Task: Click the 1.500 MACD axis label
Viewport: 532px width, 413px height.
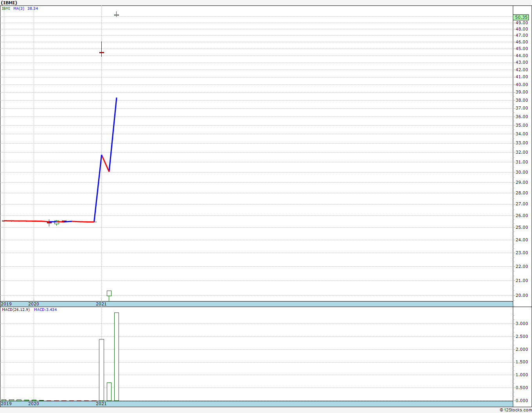Action: [x=521, y=362]
